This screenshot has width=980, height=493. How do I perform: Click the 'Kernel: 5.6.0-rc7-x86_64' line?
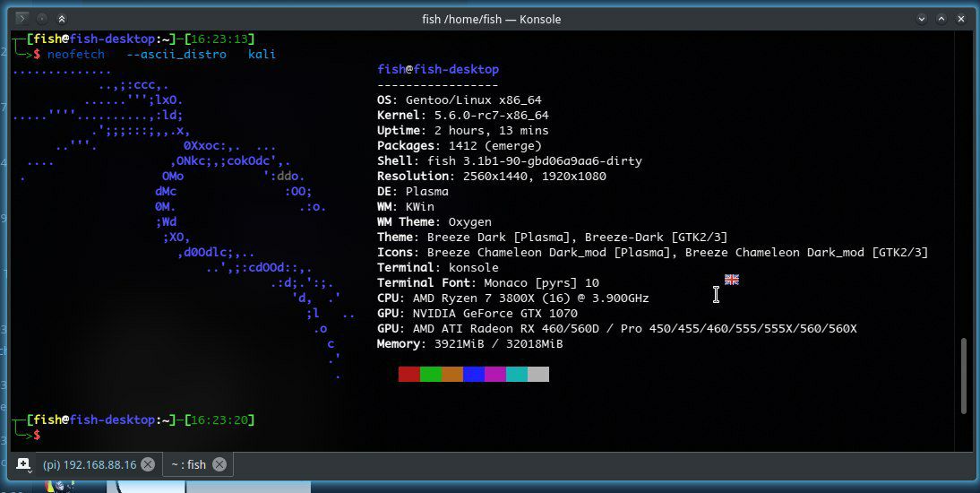[463, 115]
